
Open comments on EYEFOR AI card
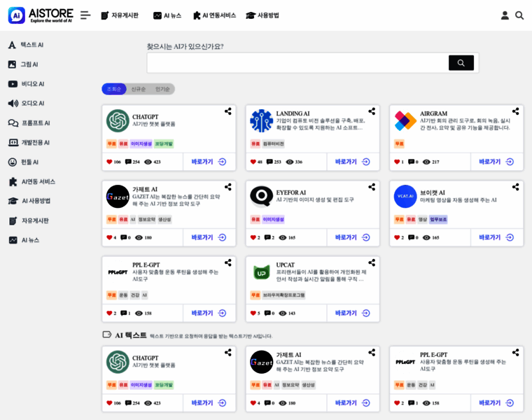tap(267, 237)
